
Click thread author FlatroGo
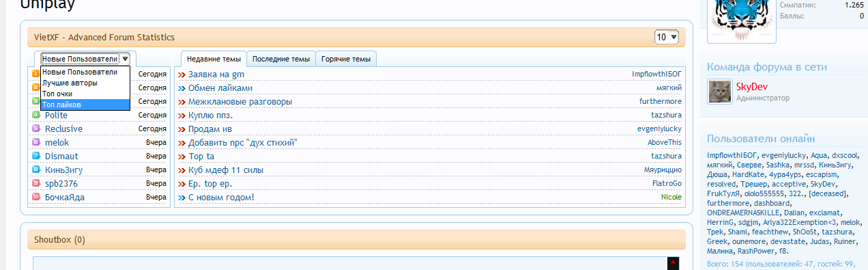click(667, 183)
